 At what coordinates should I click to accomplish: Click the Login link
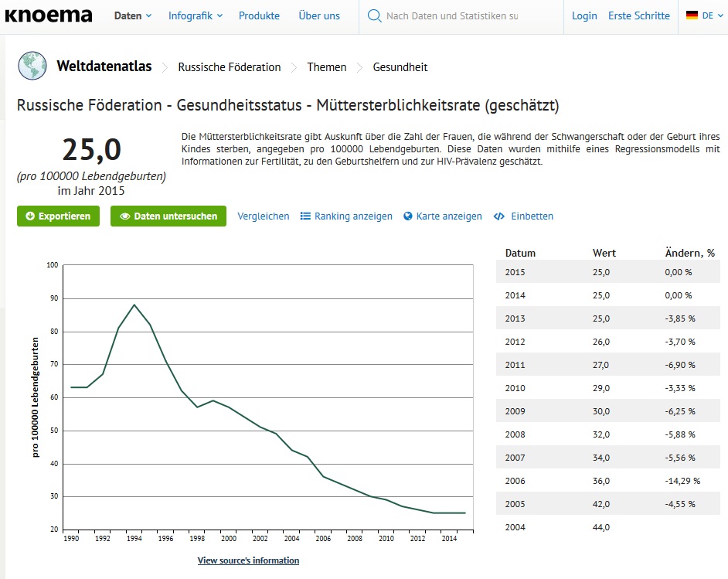584,15
